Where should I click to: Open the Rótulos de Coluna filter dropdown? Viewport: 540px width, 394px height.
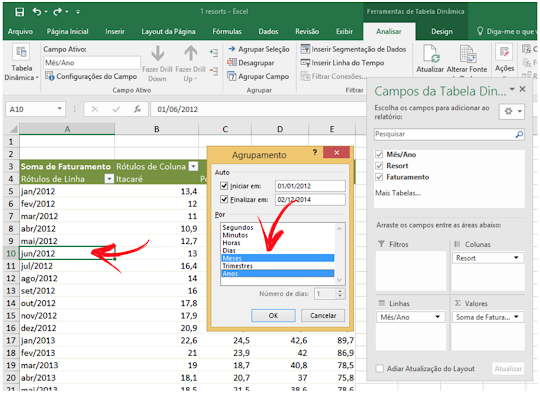point(194,167)
